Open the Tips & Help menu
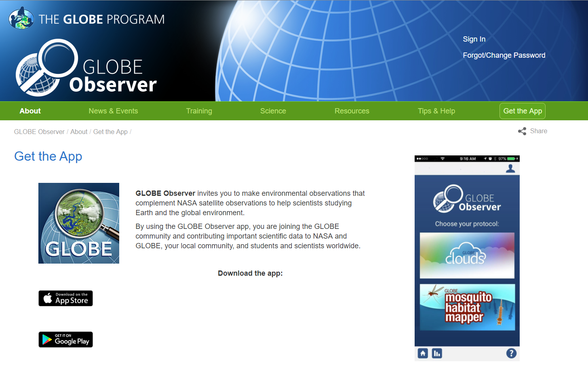588x373 pixels. pyautogui.click(x=436, y=111)
